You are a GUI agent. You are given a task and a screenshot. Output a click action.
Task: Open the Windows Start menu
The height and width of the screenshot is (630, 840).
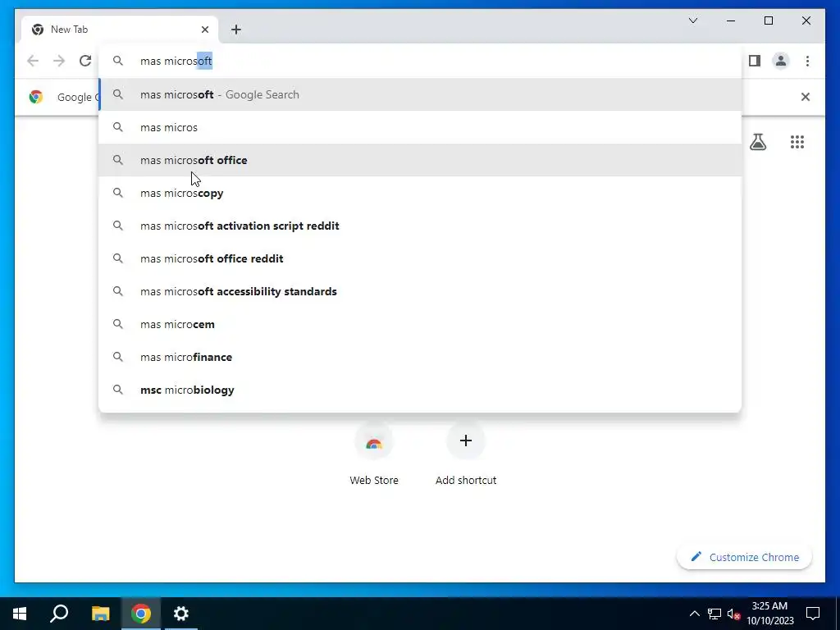[x=20, y=614]
